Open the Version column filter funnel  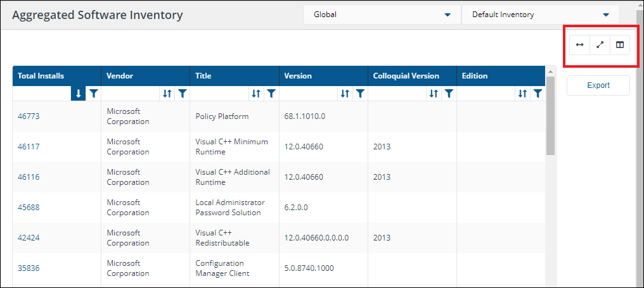click(x=359, y=94)
